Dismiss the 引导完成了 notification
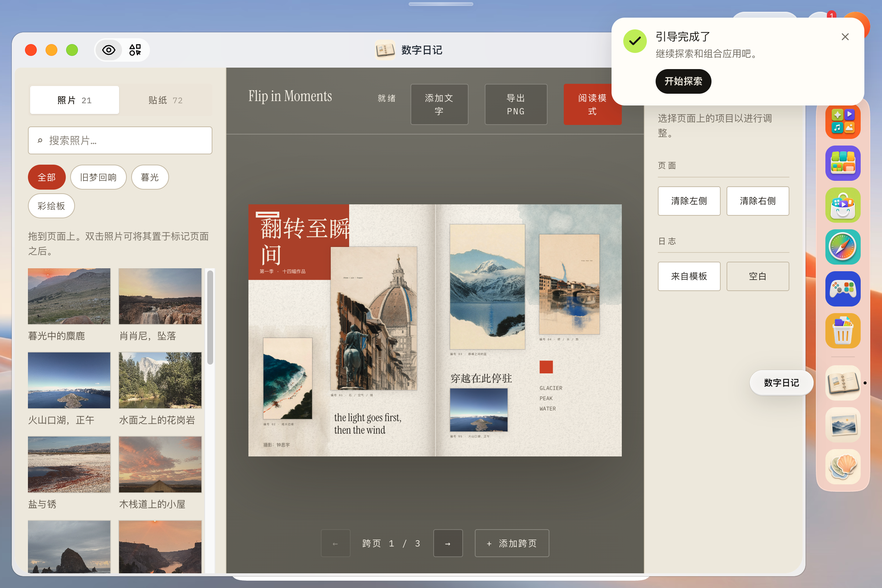Screen dimensions: 882x588 point(845,37)
